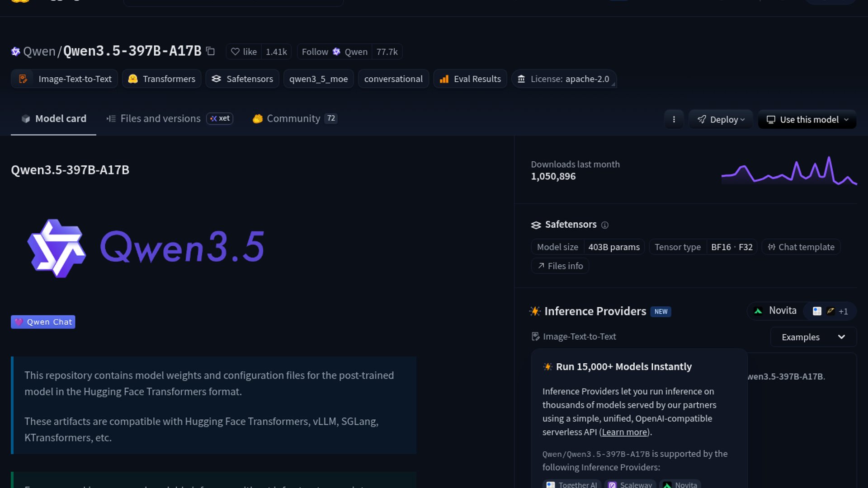Click the downloads trend chart
Image resolution: width=868 pixels, height=488 pixels.
click(x=789, y=172)
